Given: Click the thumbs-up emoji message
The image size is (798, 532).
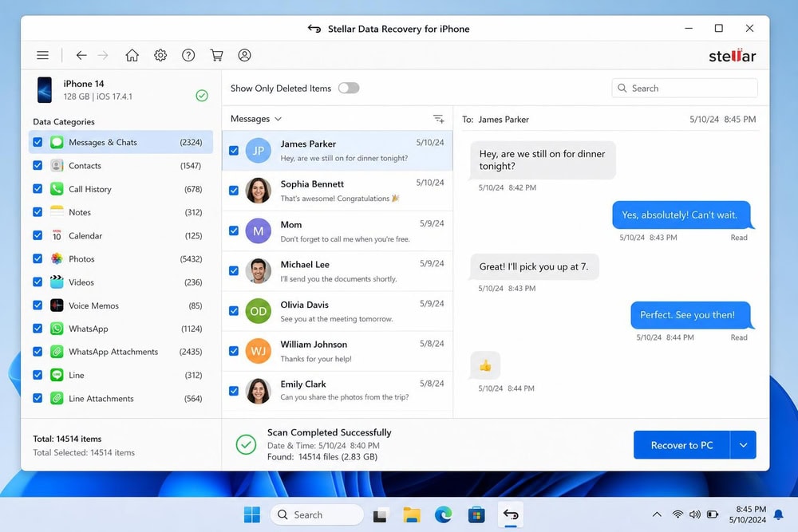Looking at the screenshot, I should (485, 365).
